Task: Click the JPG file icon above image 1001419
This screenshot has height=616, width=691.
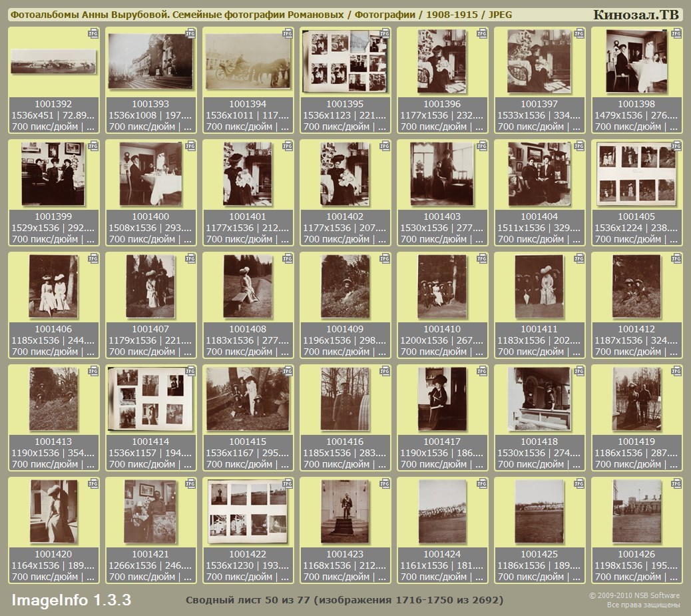Action: 676,371
